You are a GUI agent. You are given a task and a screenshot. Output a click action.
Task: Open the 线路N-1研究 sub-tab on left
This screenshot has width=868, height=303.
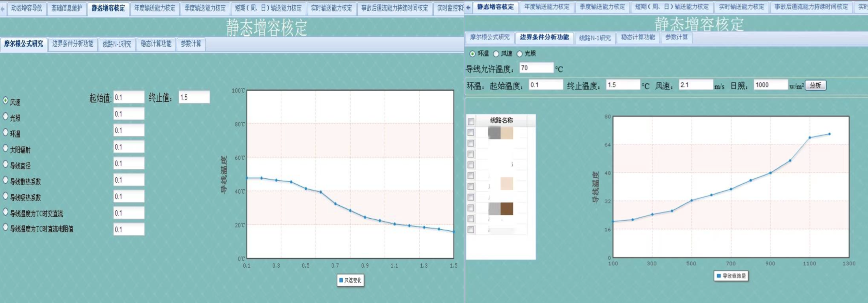pos(117,44)
